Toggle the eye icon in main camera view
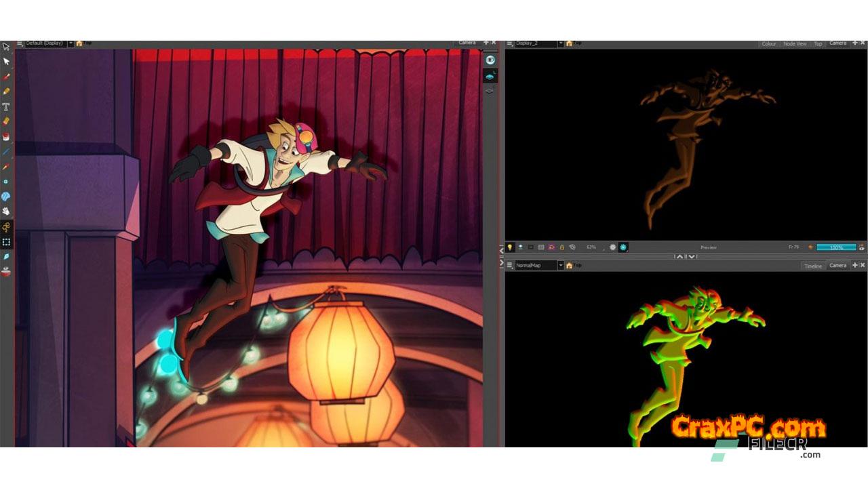The height and width of the screenshot is (488, 868). (x=490, y=60)
